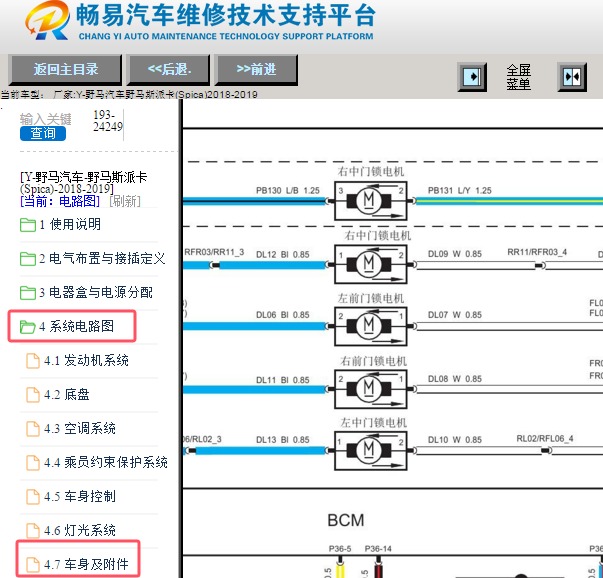This screenshot has height=578, width=603.
Task: Click the open folder icon beside 系统电路图
Action: pyautogui.click(x=28, y=327)
